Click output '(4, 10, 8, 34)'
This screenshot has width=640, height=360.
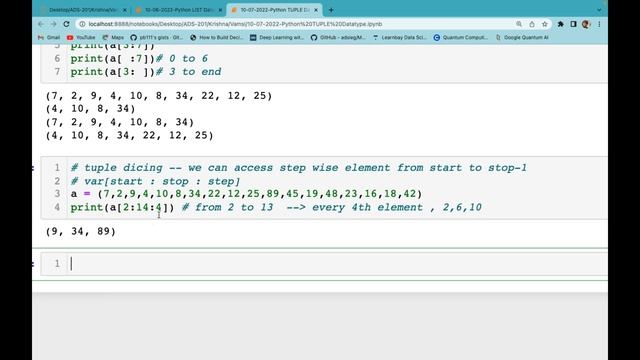90,109
